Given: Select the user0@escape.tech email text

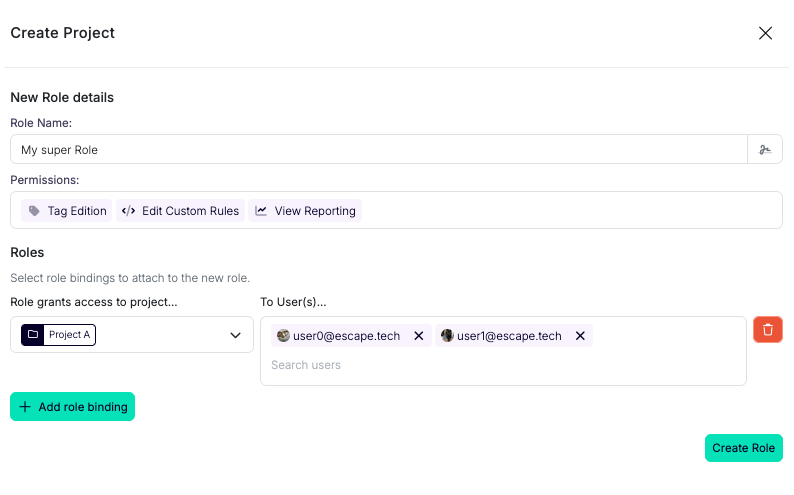Looking at the screenshot, I should 346,336.
